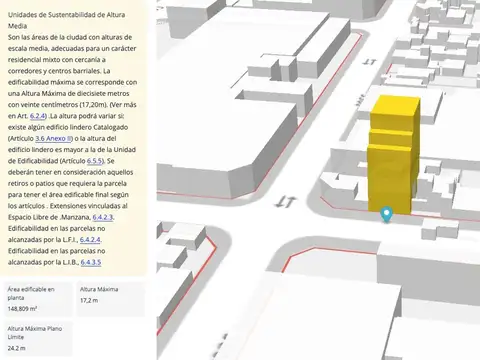The image size is (480, 360).
Task: Click the street direction arrows near the top
Action: click(x=369, y=62)
